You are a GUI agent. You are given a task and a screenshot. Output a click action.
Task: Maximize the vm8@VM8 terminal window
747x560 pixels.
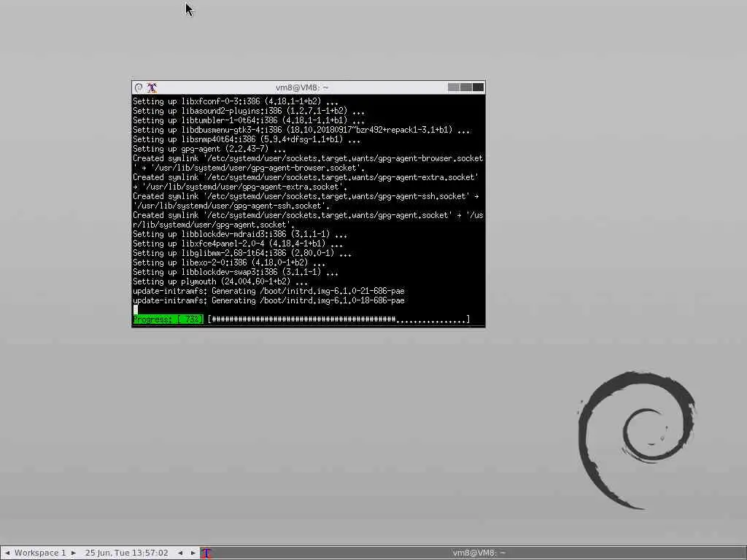point(466,87)
